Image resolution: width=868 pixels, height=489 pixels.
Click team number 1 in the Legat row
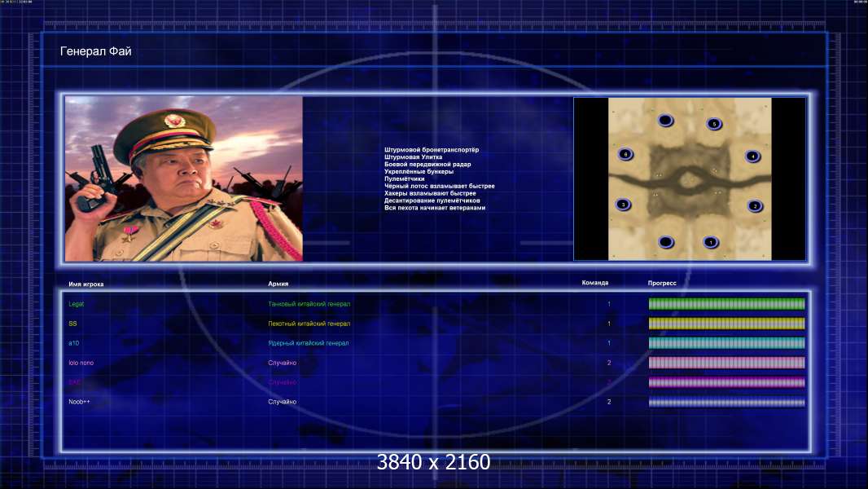tap(609, 304)
